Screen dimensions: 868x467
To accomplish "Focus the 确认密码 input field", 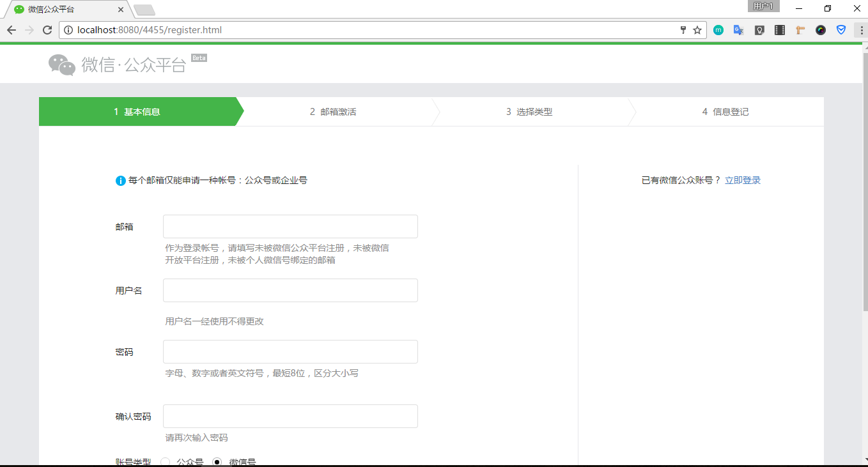I will [290, 417].
